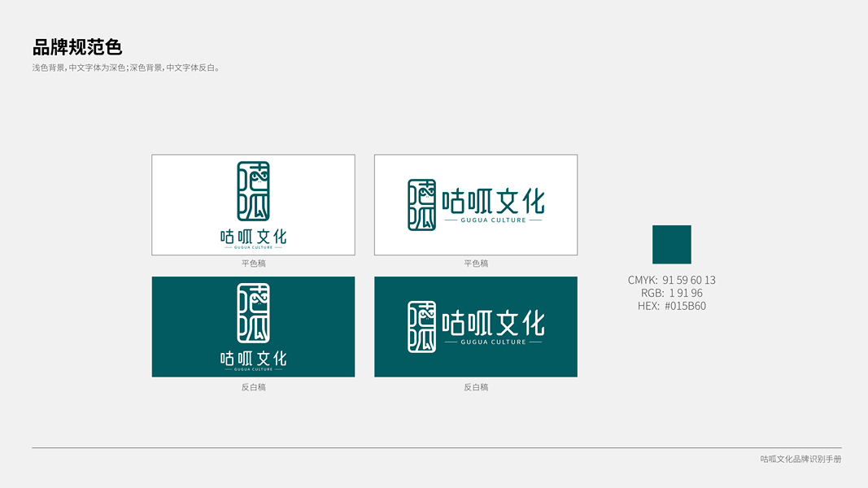
Task: Click the teal brand color swatch
Action: tap(671, 245)
